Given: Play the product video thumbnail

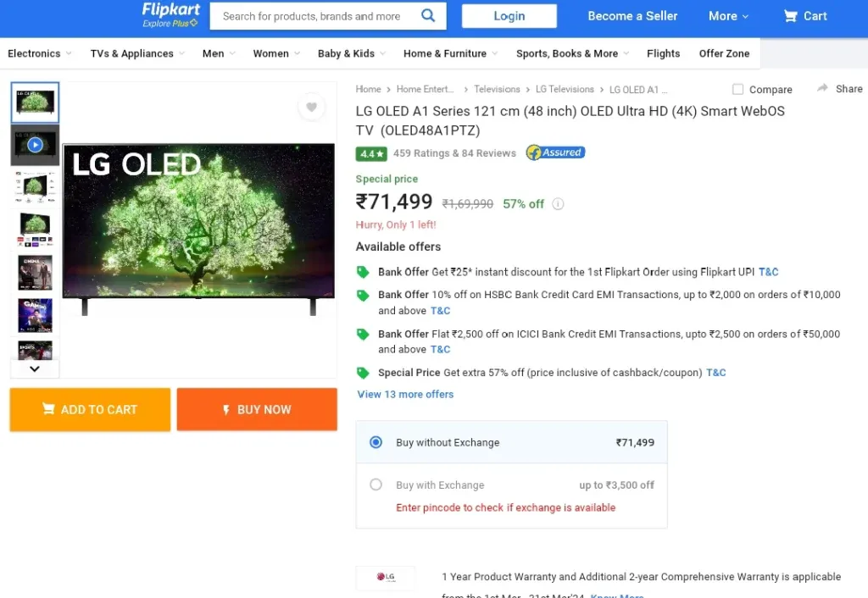Looking at the screenshot, I should click(35, 145).
